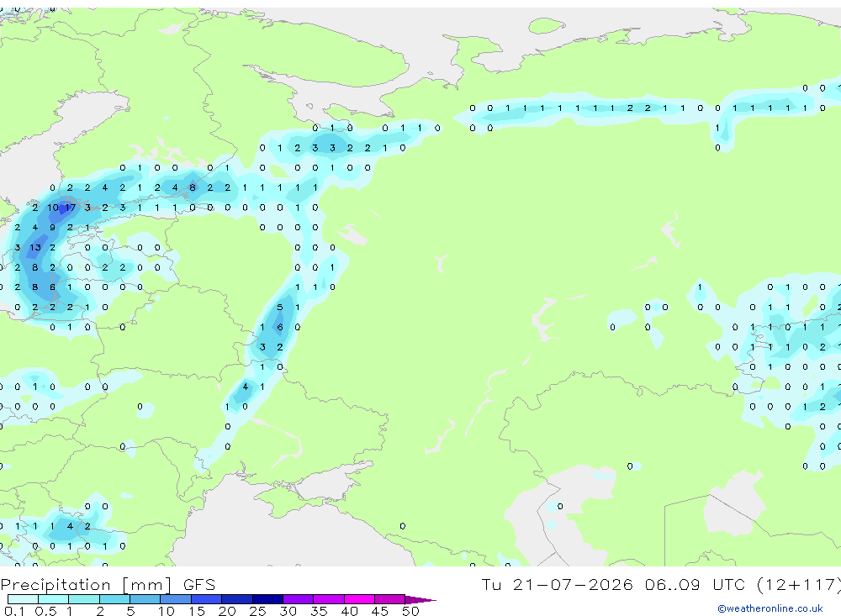Select the 'Precipitation [mm] GFS' title text
This screenshot has height=616, width=841.
(108, 585)
